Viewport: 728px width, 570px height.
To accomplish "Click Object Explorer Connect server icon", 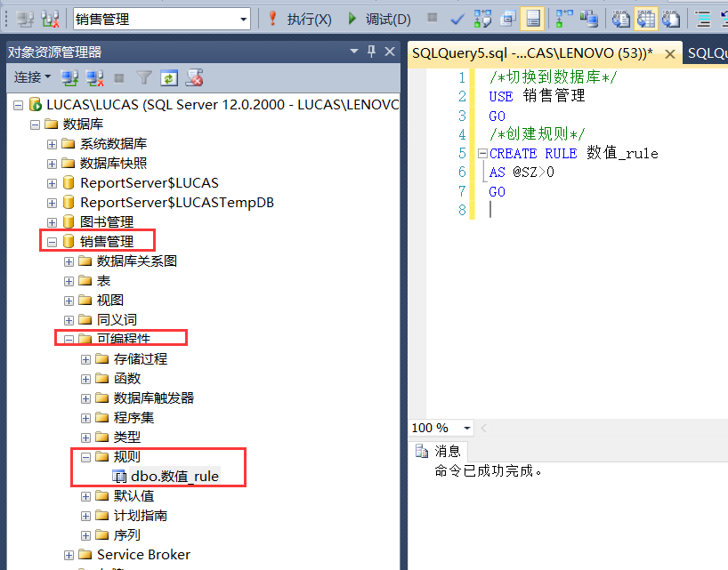I will click(69, 78).
